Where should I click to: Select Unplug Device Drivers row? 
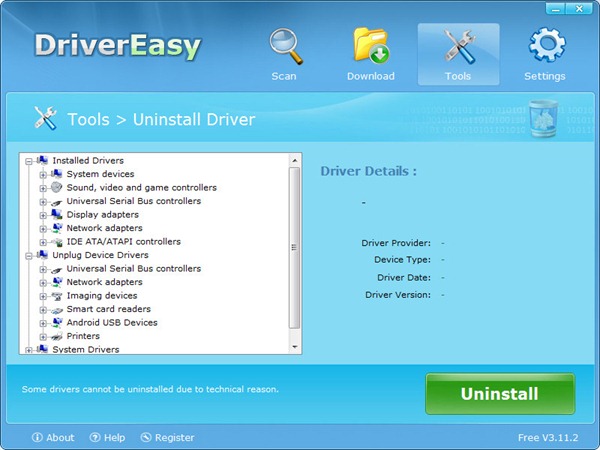pos(100,255)
